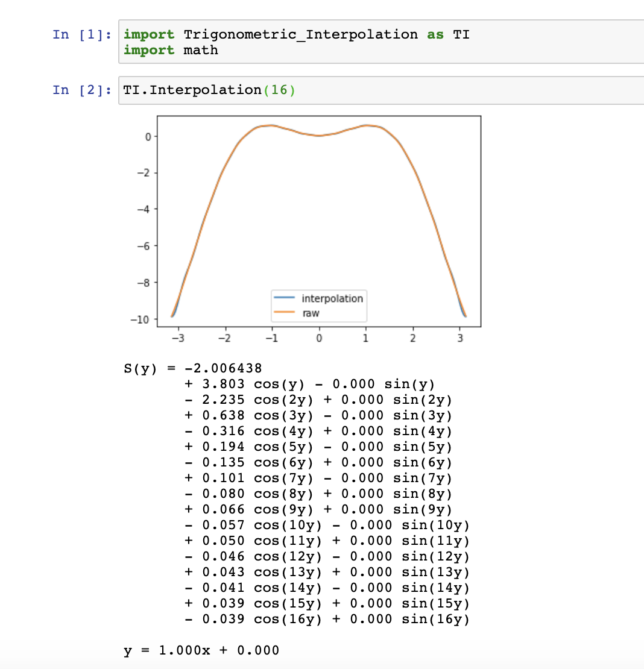
Task: Click the '0.043 cos(13y)' term
Action: click(x=262, y=572)
